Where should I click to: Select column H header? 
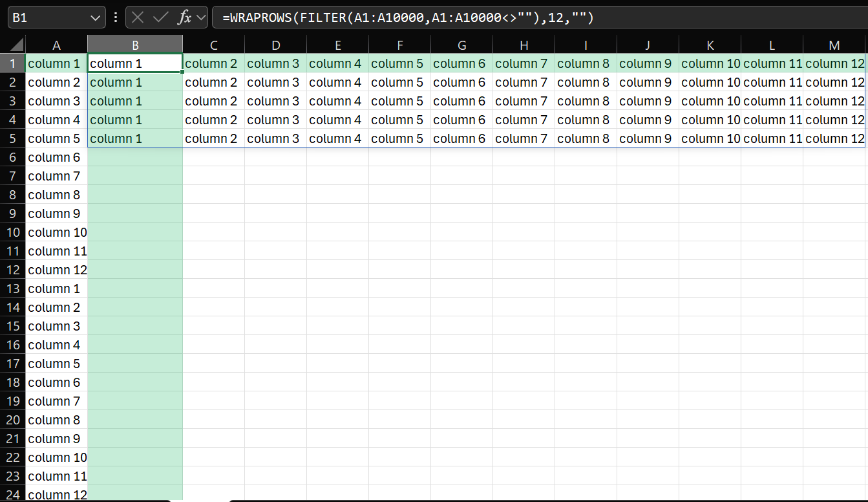[524, 45]
